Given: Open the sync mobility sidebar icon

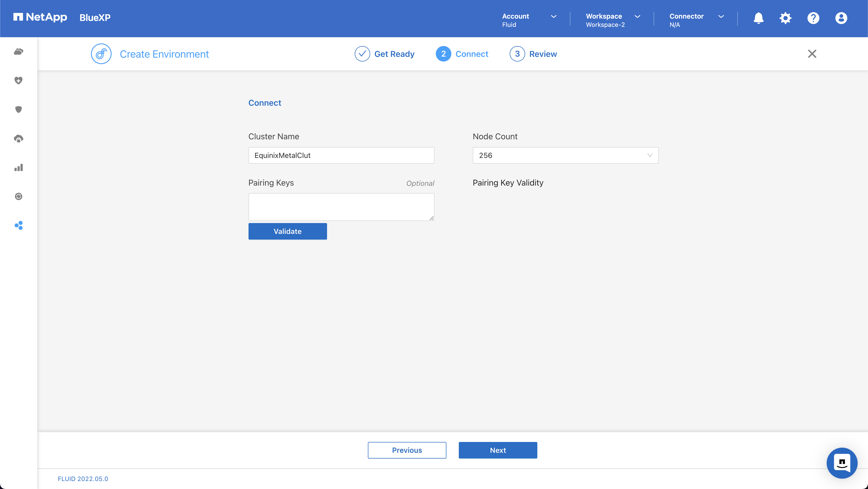Looking at the screenshot, I should (19, 196).
